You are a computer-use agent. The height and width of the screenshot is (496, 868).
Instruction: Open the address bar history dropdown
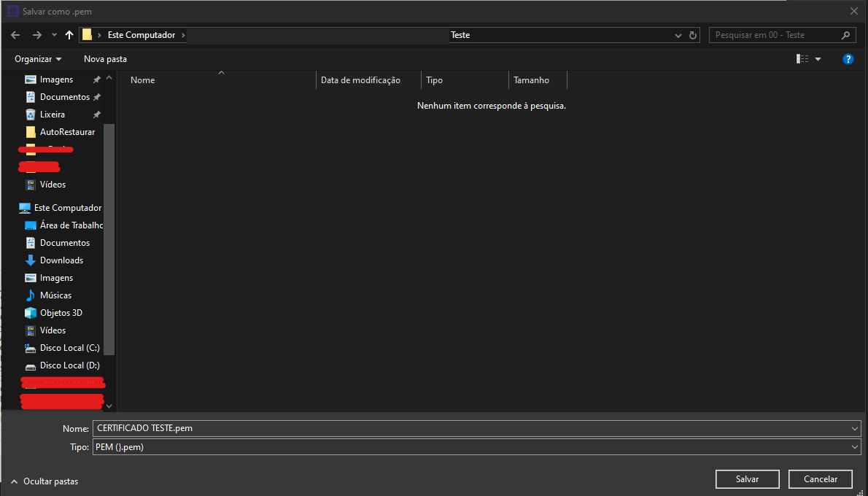coord(678,35)
